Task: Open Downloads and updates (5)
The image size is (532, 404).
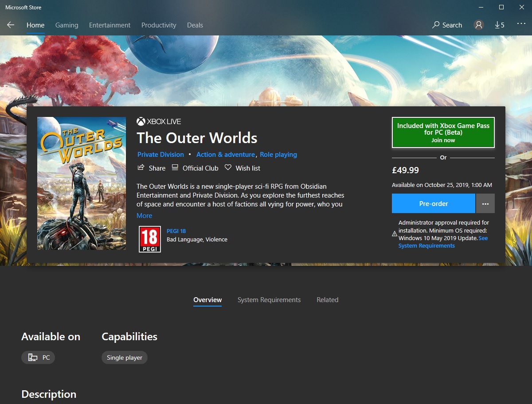Action: pos(500,25)
